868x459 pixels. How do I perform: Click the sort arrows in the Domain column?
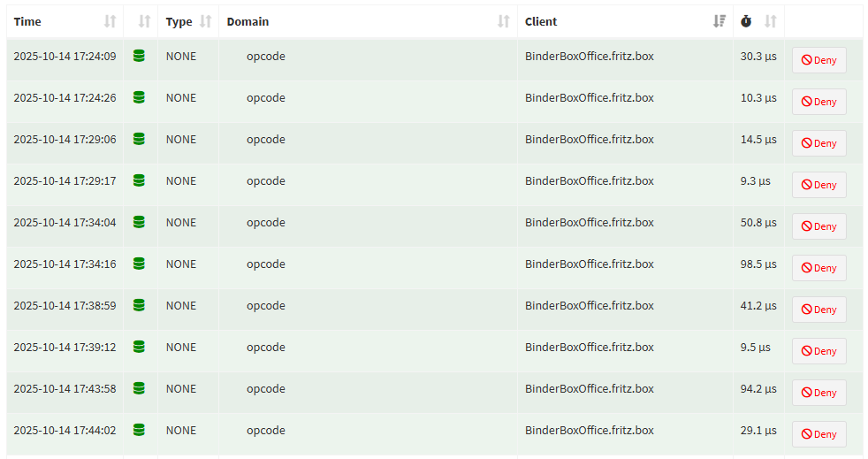(x=503, y=21)
